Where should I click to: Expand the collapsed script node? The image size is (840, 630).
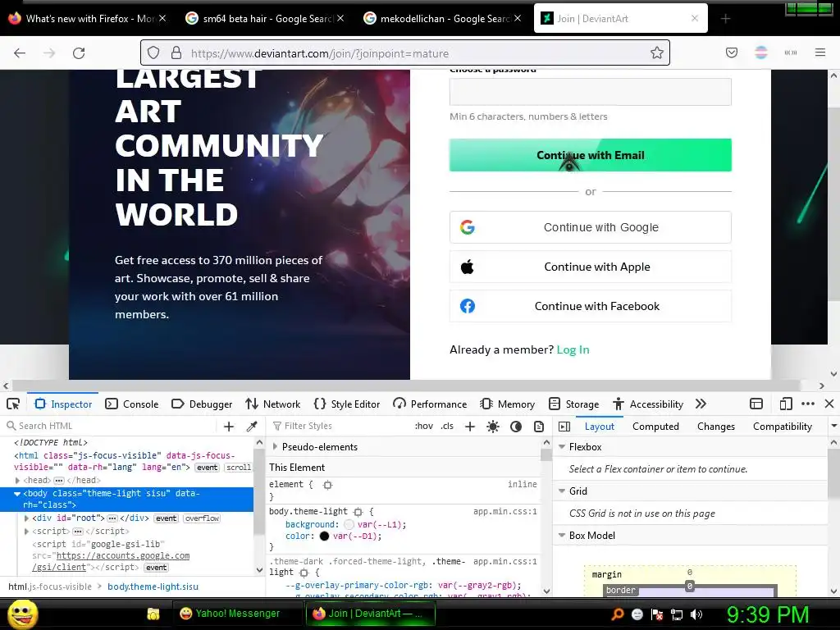[27, 532]
